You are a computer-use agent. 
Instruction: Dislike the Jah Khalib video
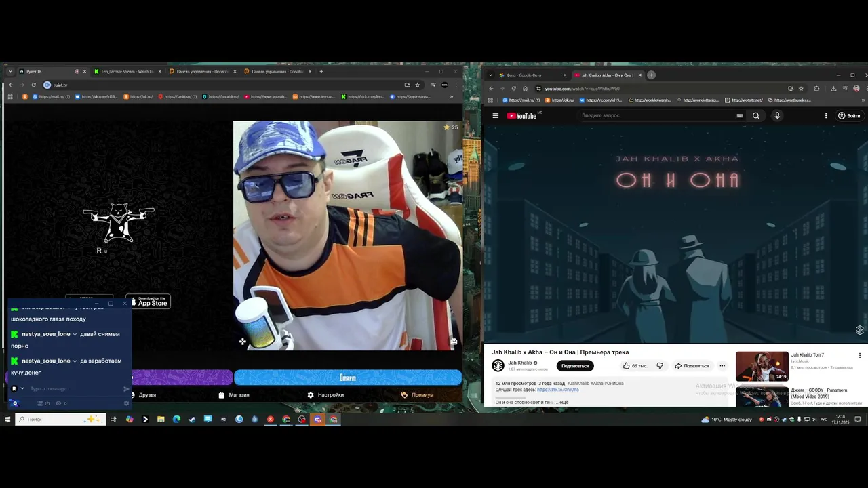click(x=660, y=366)
